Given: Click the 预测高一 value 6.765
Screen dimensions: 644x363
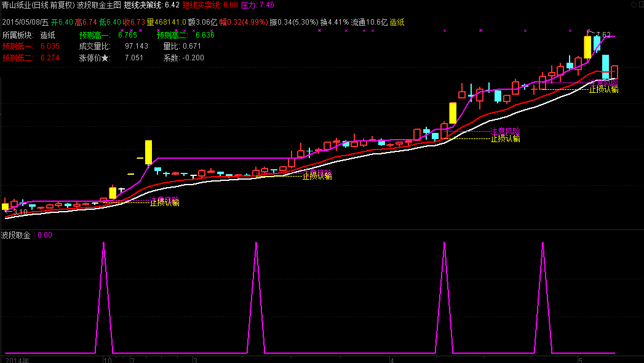Looking at the screenshot, I should (128, 35).
